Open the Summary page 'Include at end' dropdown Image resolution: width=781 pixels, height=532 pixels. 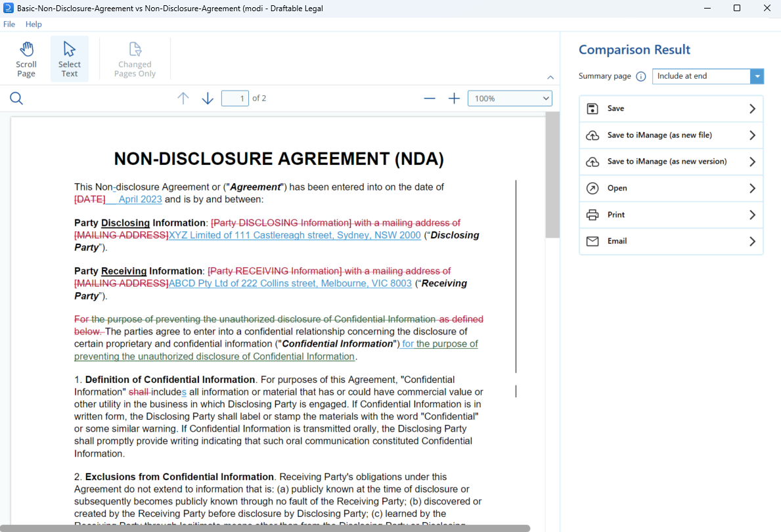pyautogui.click(x=708, y=76)
